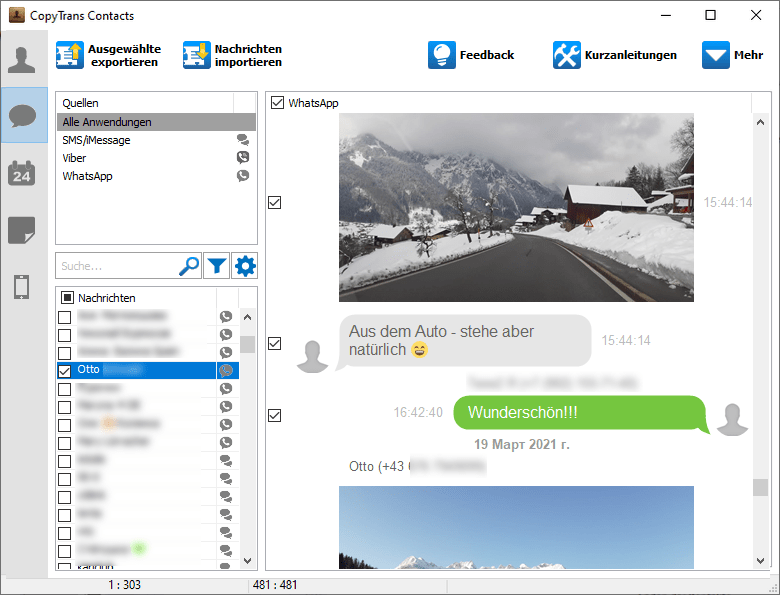Image resolution: width=780 pixels, height=595 pixels.
Task: Uncheck the Otto conversation checkbox
Action: (64, 371)
